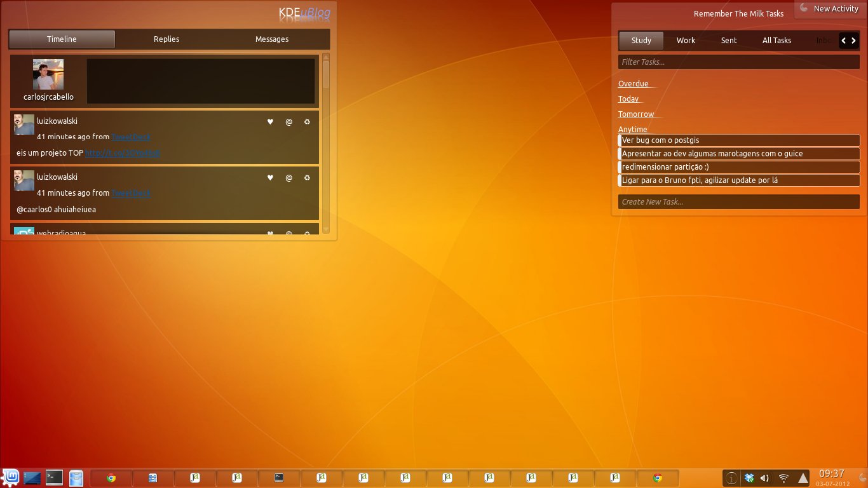Click the New Activity button

(830, 9)
